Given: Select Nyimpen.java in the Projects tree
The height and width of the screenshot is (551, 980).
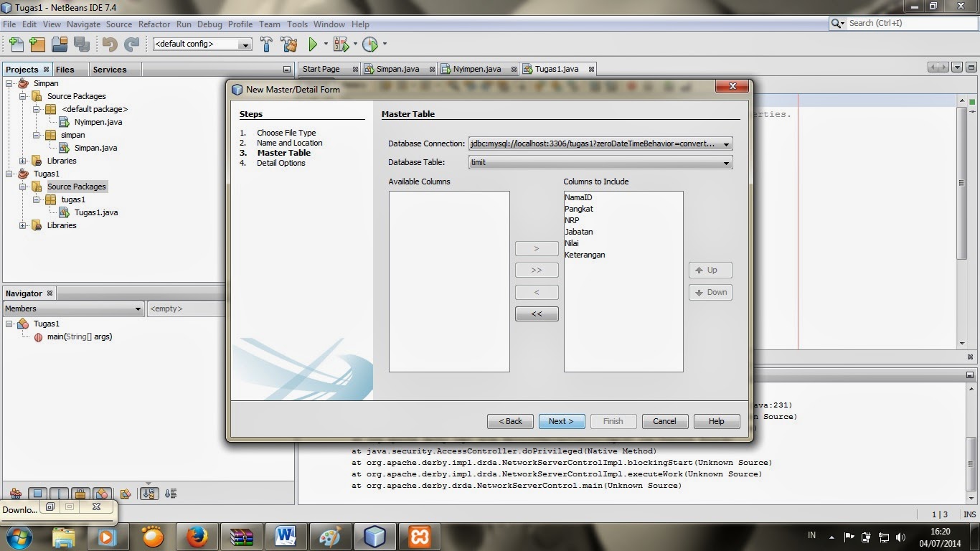Looking at the screenshot, I should (x=98, y=122).
